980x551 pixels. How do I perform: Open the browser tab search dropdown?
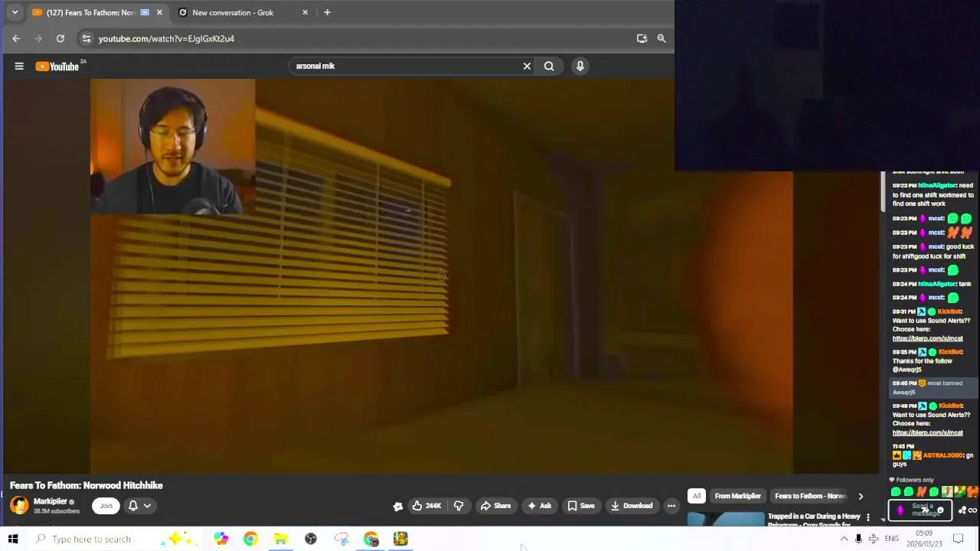point(15,12)
